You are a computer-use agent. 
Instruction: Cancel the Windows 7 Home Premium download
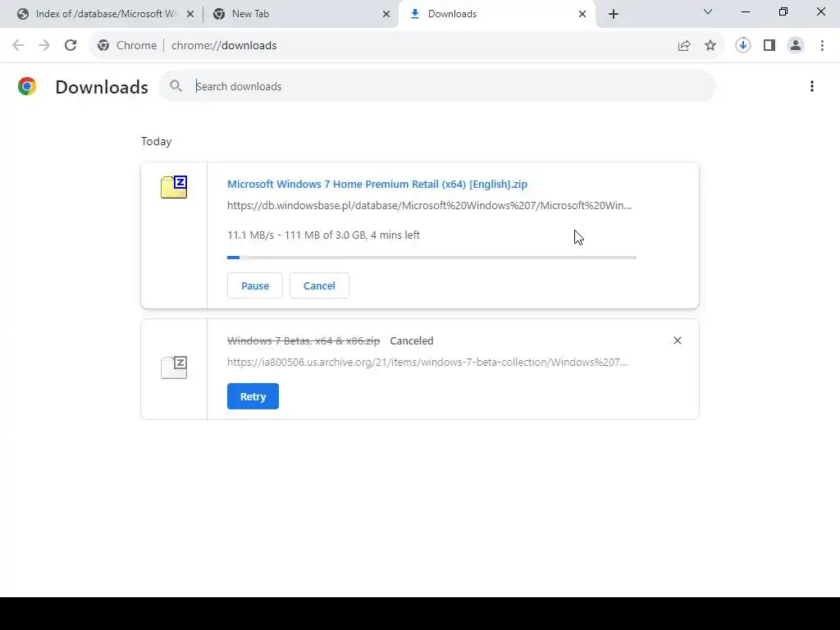tap(319, 285)
